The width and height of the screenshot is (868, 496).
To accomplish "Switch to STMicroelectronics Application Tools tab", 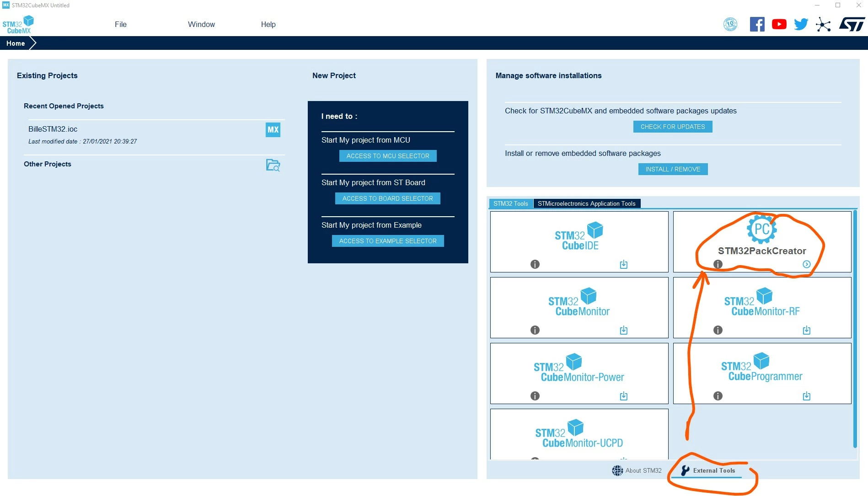I will (587, 203).
